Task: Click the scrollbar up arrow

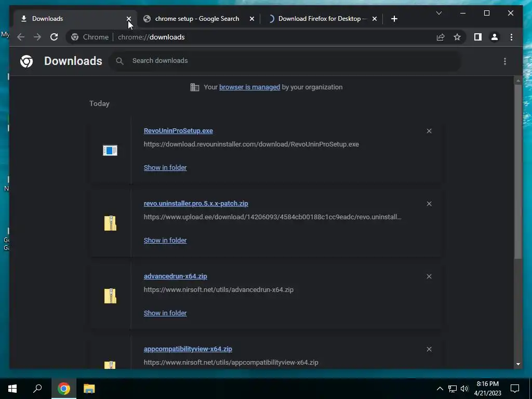Action: tap(518, 81)
